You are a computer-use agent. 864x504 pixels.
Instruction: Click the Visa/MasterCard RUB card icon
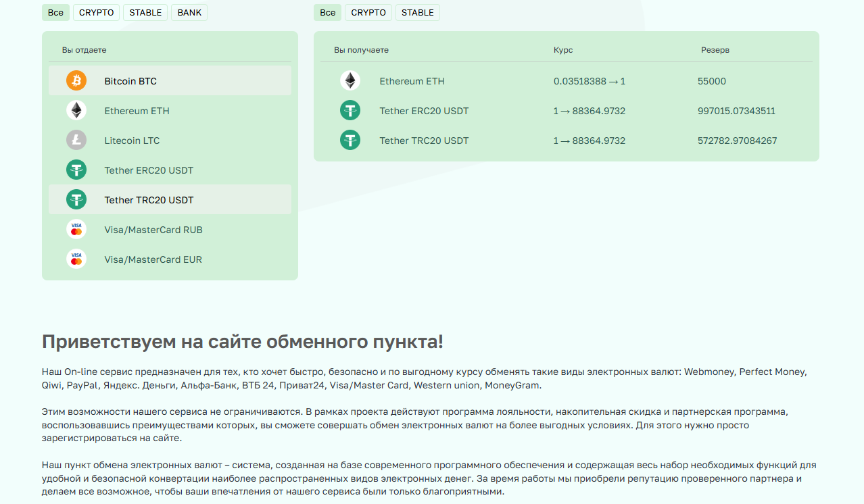click(76, 229)
